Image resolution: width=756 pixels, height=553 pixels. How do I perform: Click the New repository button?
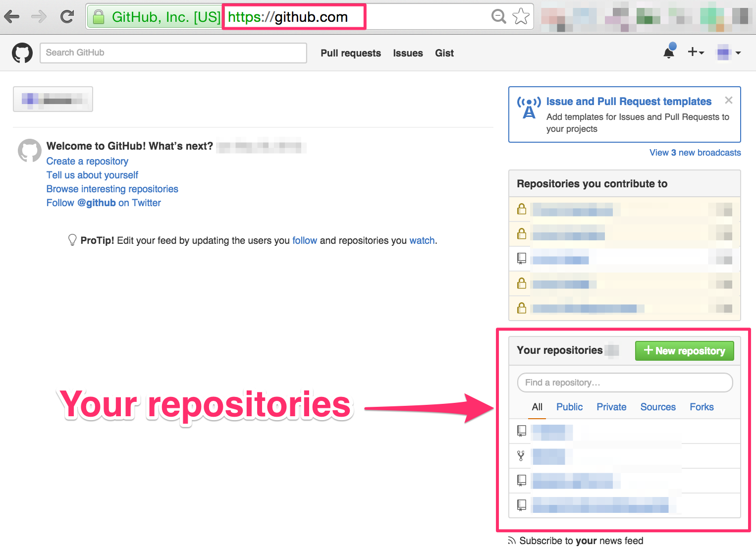[x=685, y=351]
